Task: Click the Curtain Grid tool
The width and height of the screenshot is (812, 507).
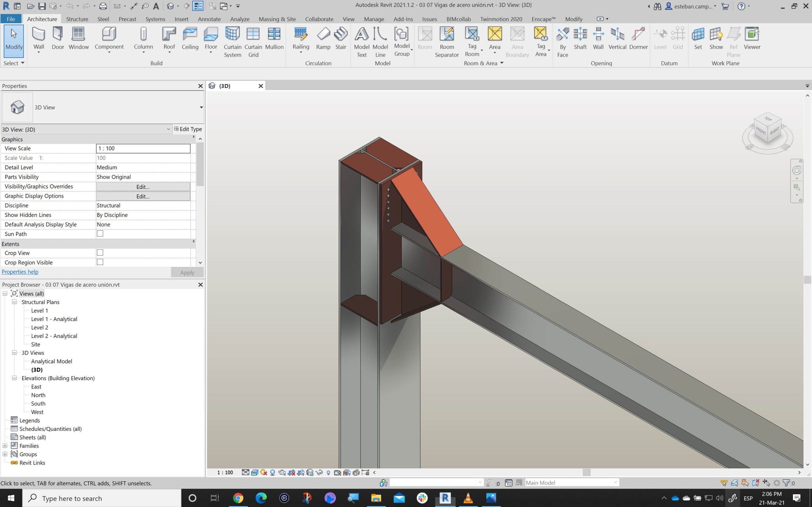Action: [253, 42]
